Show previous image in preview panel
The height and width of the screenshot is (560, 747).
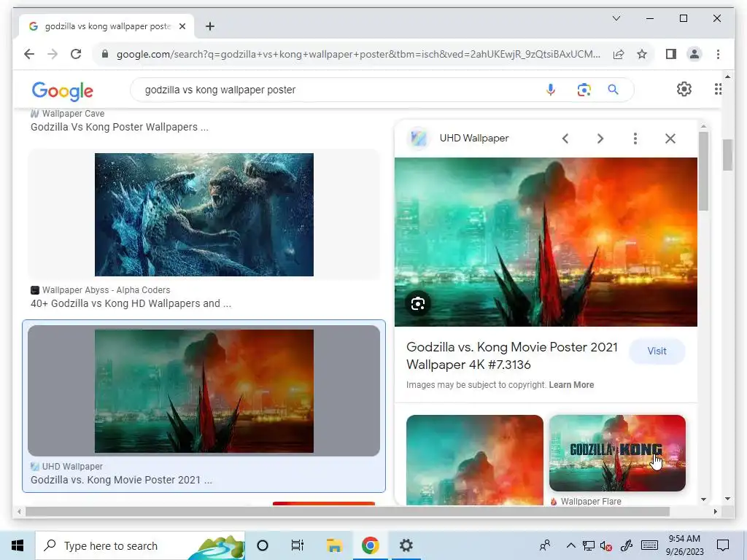565,139
